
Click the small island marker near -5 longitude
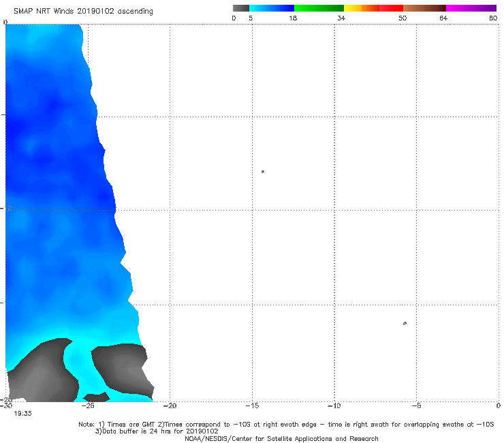coord(405,323)
